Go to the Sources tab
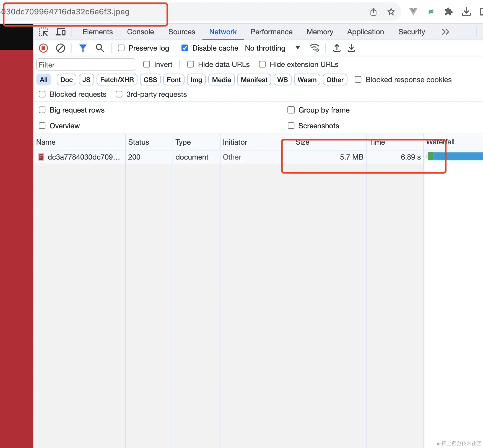 click(x=182, y=32)
